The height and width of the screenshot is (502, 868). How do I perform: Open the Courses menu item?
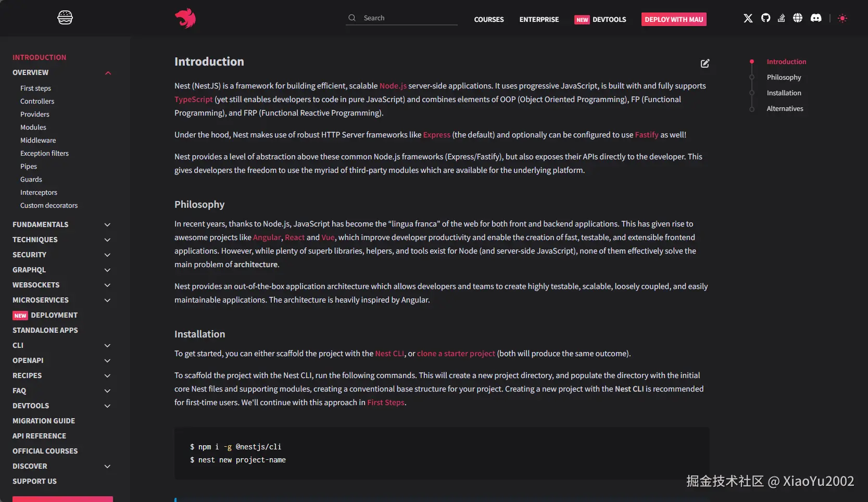point(489,20)
